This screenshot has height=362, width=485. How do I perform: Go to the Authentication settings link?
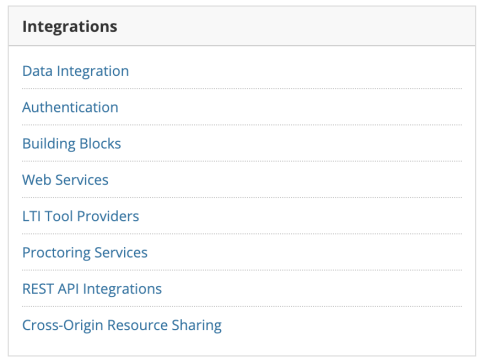(70, 107)
